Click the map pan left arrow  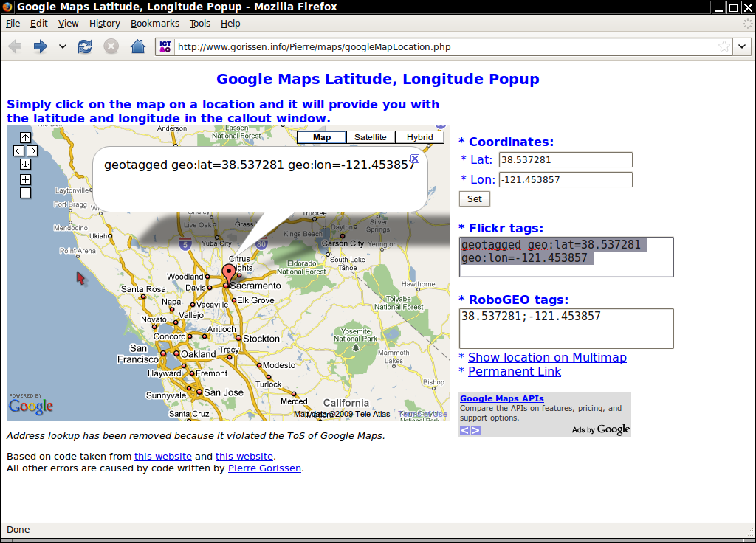(19, 151)
